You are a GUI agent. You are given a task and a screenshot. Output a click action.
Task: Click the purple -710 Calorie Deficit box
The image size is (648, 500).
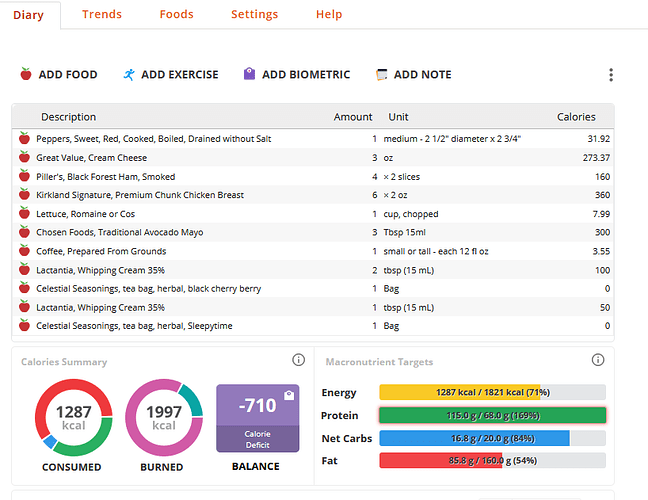coord(257,418)
